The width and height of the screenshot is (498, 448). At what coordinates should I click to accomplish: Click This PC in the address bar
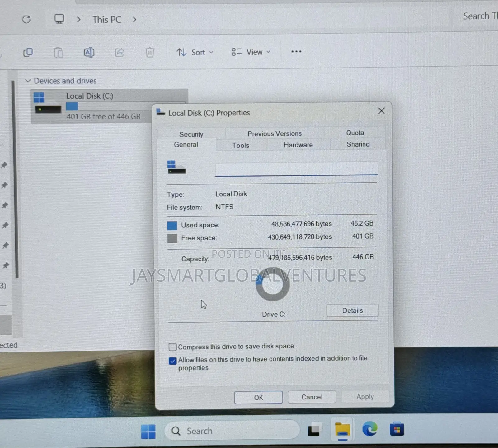106,19
